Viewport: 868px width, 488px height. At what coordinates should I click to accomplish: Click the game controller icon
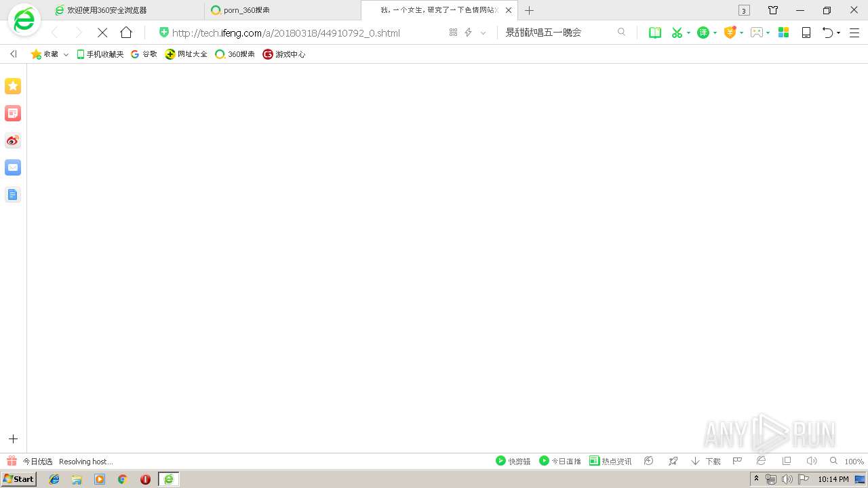757,33
